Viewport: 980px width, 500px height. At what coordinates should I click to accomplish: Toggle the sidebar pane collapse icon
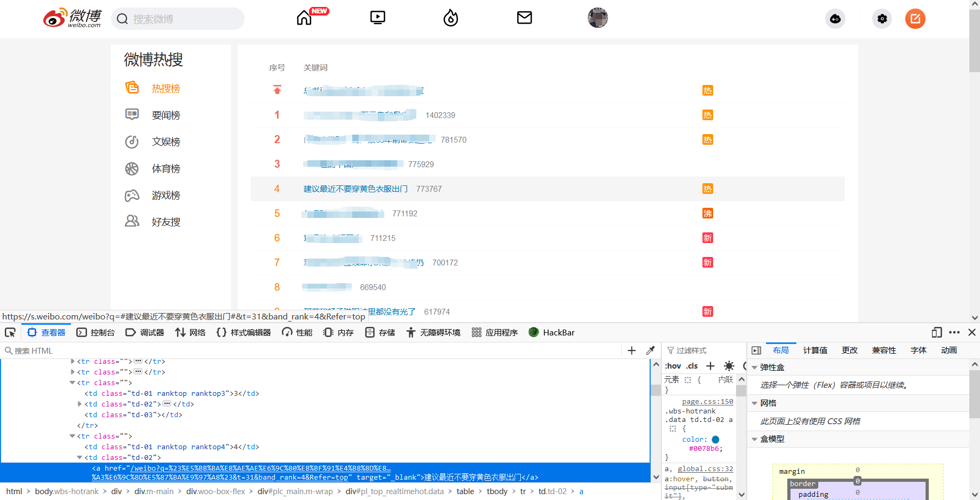tap(756, 350)
